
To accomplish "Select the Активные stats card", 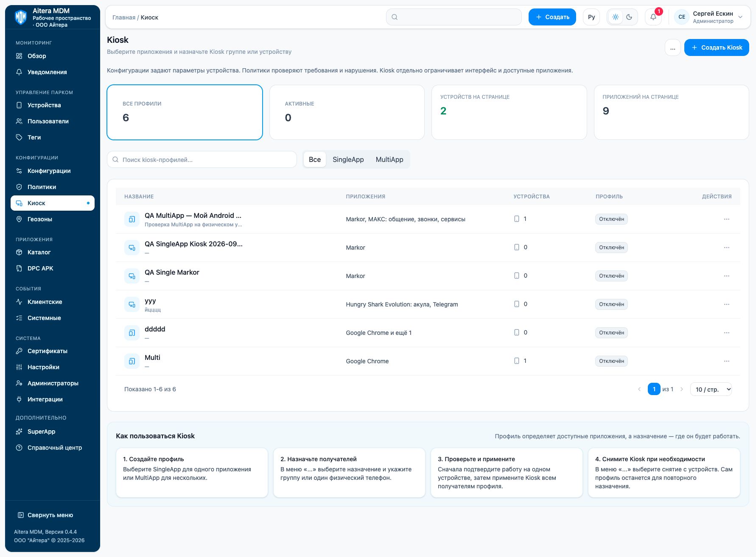I will coord(347,112).
